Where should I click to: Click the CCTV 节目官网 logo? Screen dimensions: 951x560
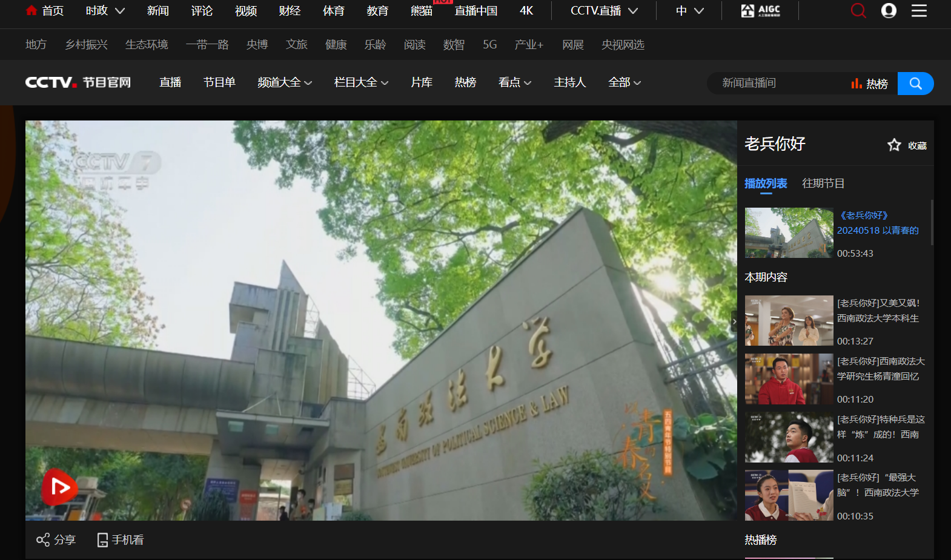point(78,82)
